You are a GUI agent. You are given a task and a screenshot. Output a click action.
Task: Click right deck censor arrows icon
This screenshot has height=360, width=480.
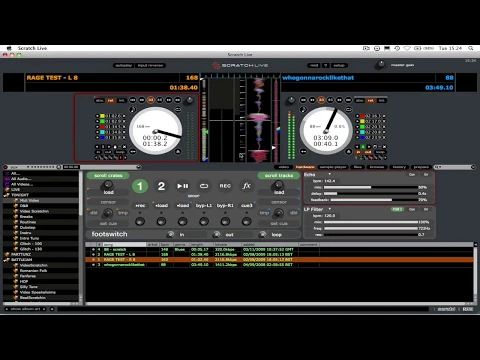303,152
